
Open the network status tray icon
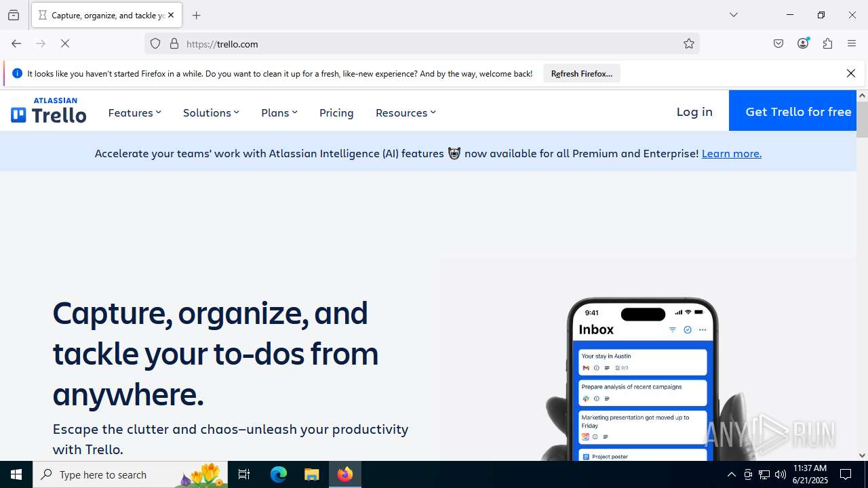[764, 474]
